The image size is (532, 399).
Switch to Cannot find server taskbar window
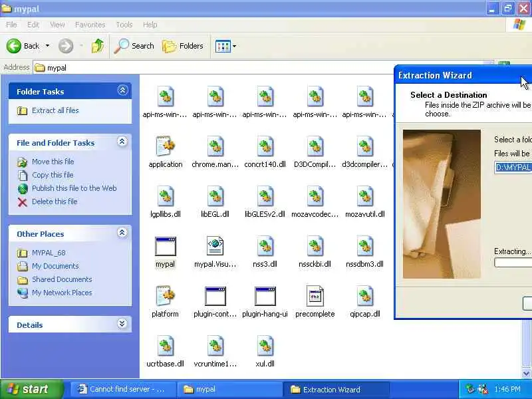[x=124, y=389]
